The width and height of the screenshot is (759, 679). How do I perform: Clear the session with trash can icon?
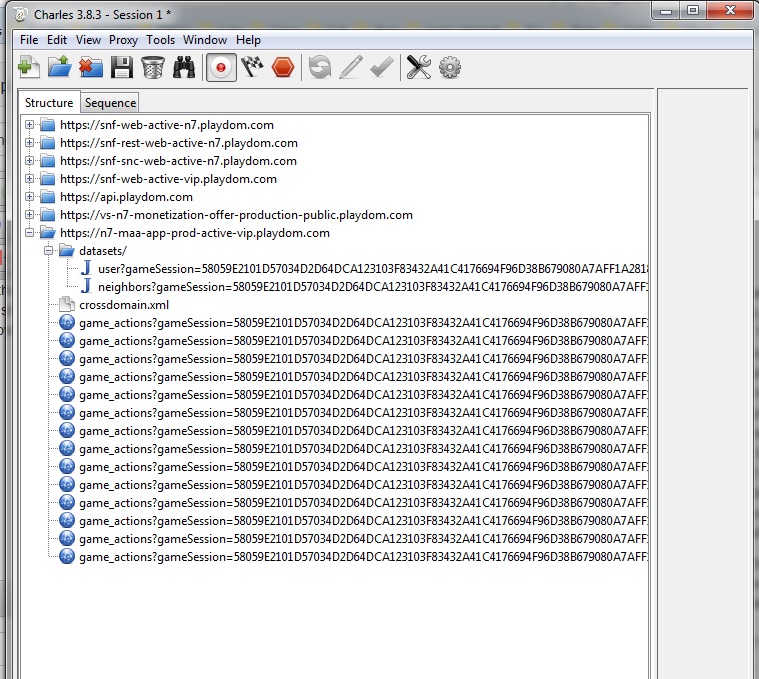point(152,67)
